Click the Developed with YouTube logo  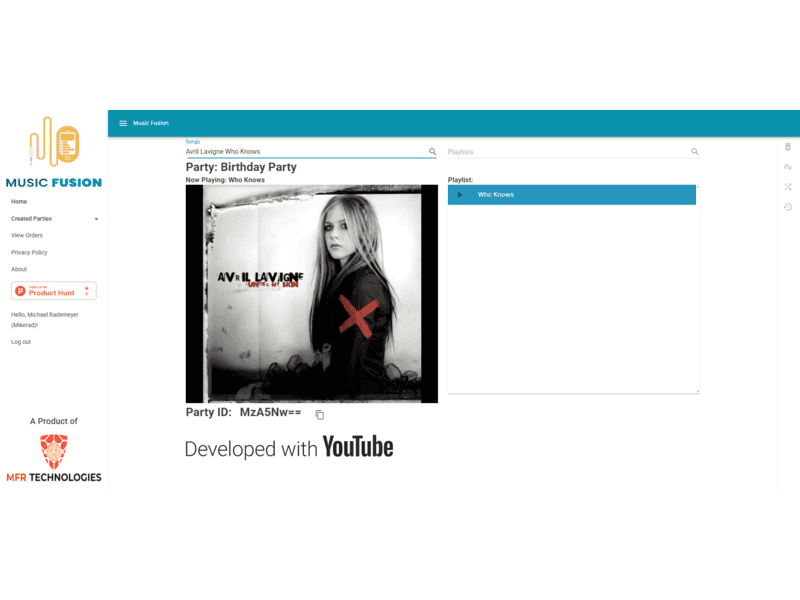[x=289, y=447]
